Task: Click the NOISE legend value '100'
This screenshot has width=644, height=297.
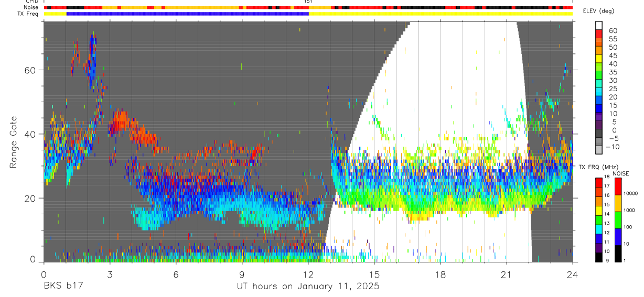Action: point(628,227)
